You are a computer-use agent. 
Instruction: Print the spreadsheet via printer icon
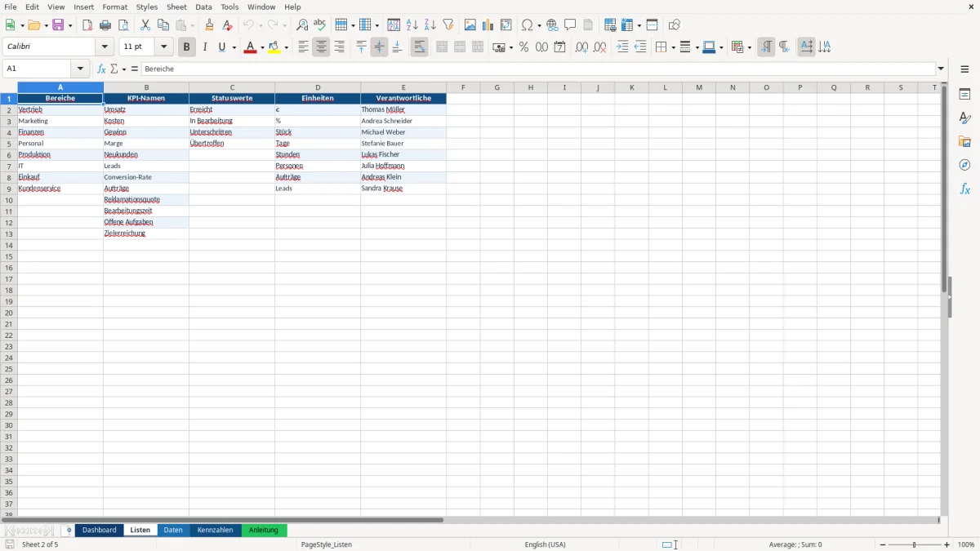[x=105, y=25]
